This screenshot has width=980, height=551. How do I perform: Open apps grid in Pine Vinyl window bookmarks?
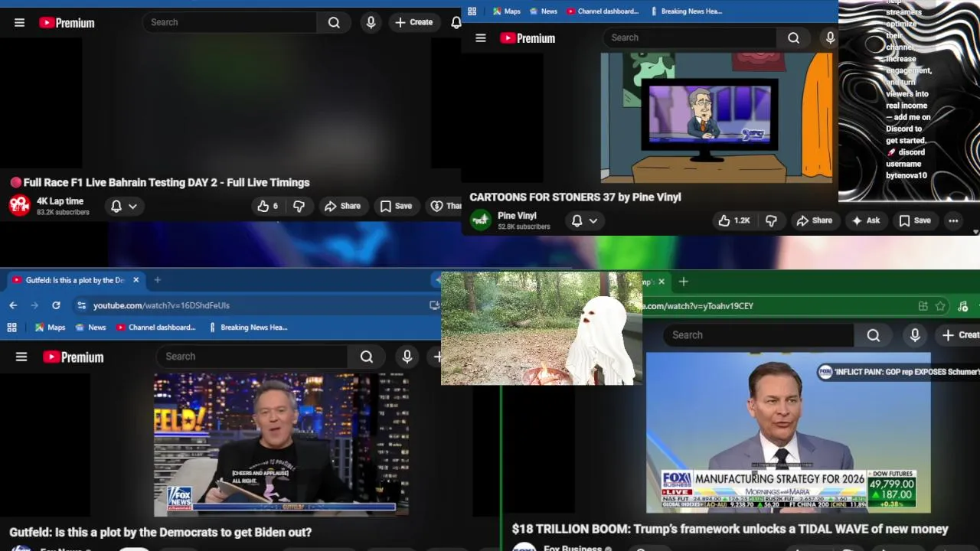[x=472, y=11]
